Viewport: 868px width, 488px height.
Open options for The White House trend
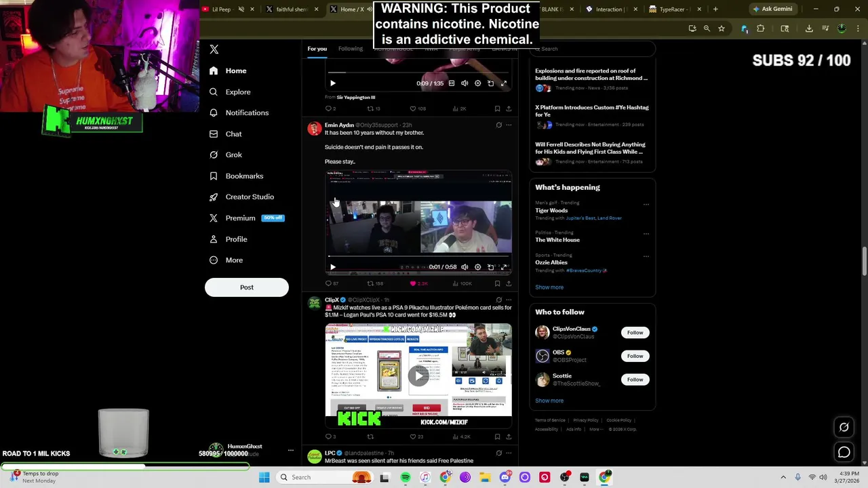(646, 234)
